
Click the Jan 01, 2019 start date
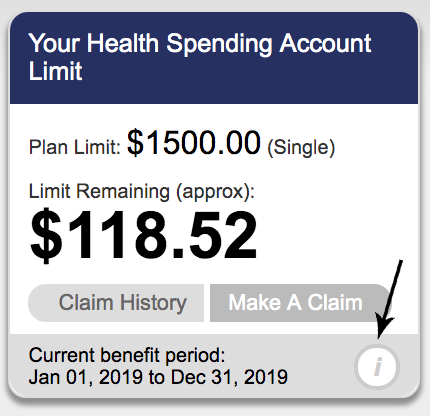[86, 377]
